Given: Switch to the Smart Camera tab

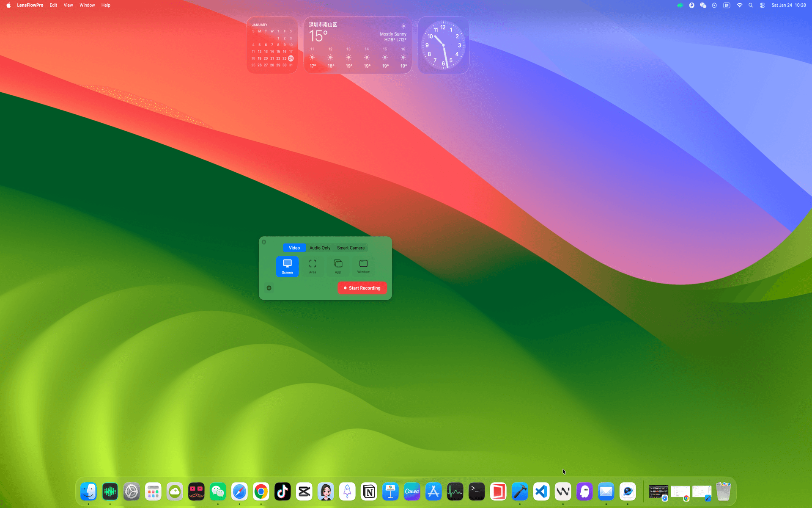Looking at the screenshot, I should tap(351, 248).
